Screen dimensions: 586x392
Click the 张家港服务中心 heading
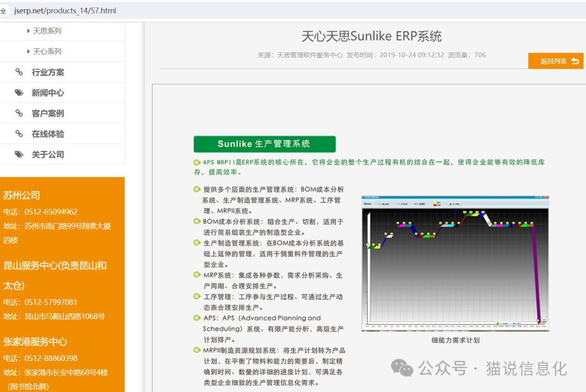click(35, 342)
